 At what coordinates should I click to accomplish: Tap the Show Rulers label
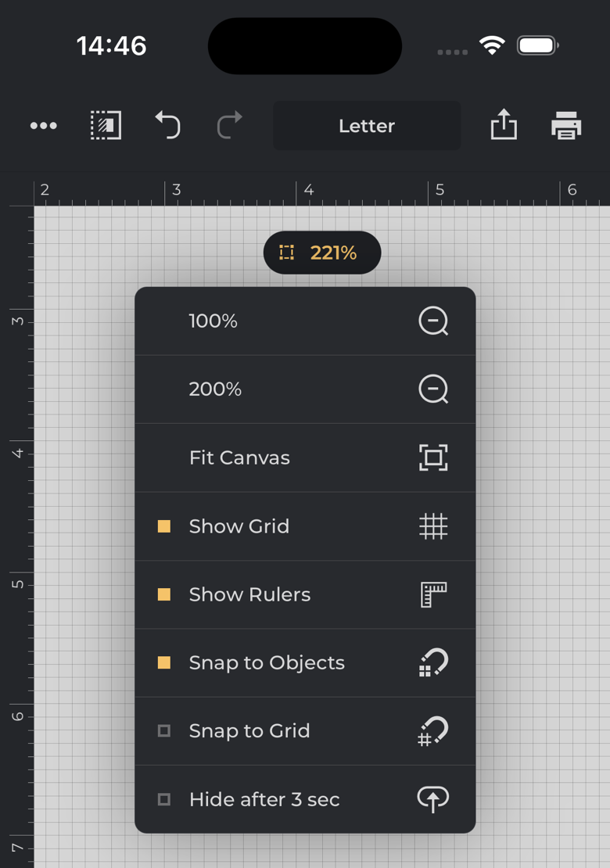click(x=249, y=594)
